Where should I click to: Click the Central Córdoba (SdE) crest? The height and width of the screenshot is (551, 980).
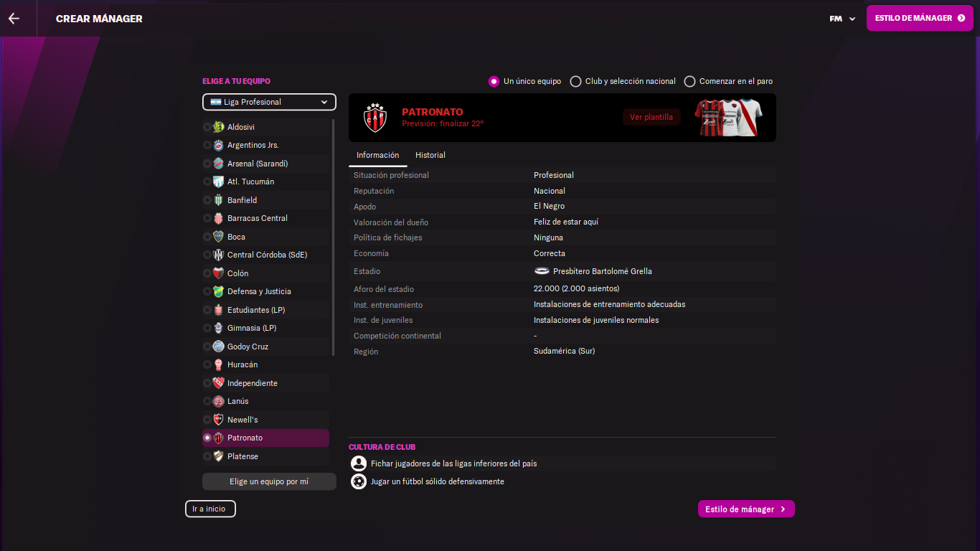pos(218,255)
